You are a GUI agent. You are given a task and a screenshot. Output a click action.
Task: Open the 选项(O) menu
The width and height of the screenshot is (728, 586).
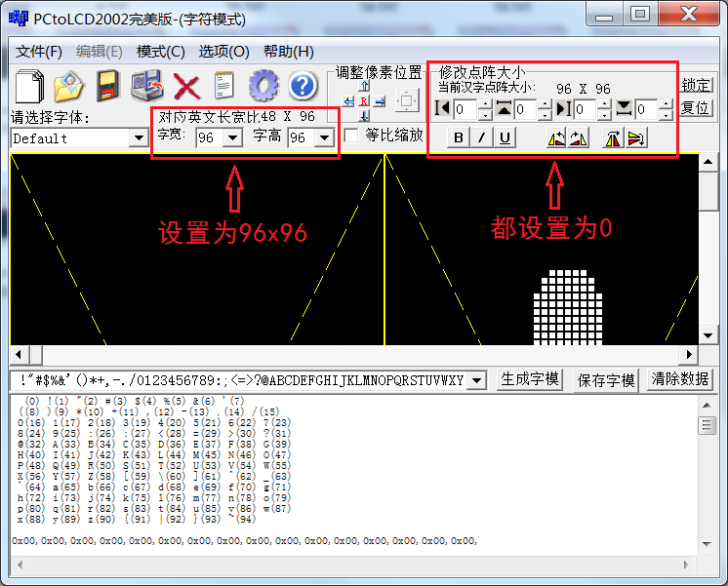point(224,52)
